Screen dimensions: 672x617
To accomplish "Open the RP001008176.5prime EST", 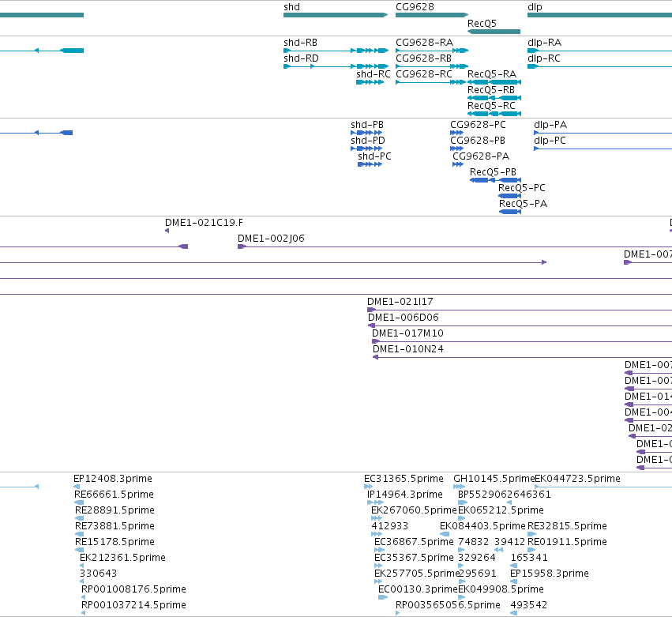I will point(83,598).
